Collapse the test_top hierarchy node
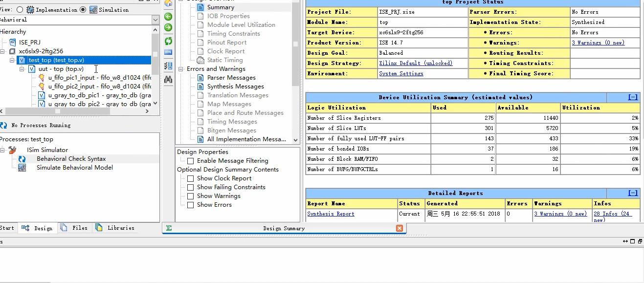Viewport: 644px width, 283px height. coord(12,60)
